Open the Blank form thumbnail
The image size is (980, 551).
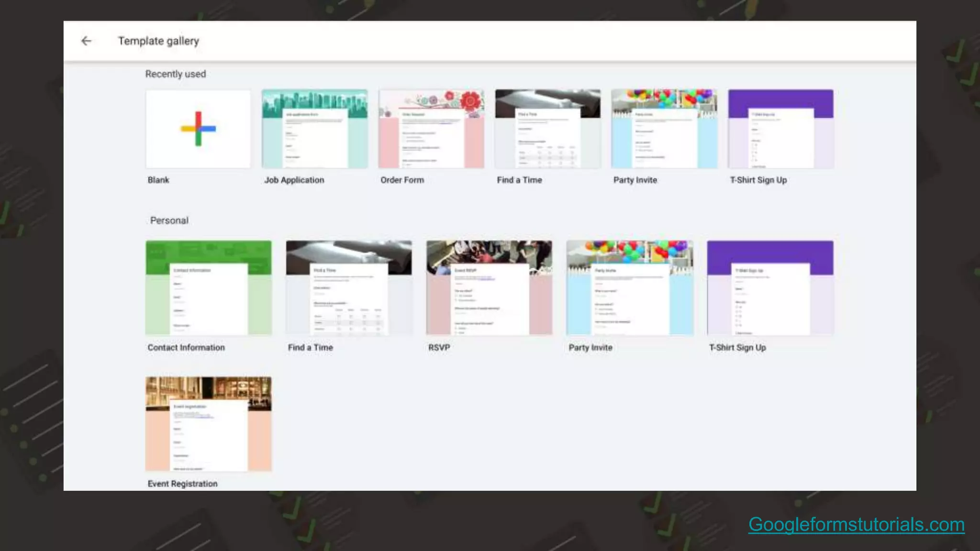198,129
